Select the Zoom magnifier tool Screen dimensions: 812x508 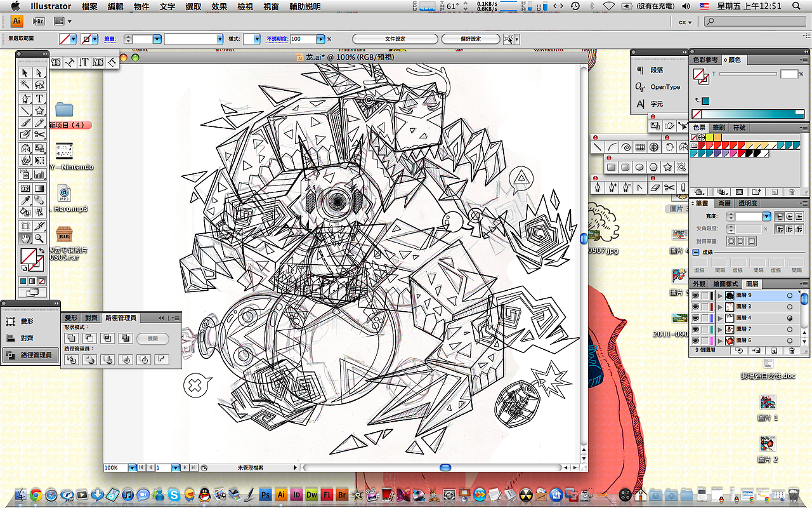pyautogui.click(x=39, y=238)
